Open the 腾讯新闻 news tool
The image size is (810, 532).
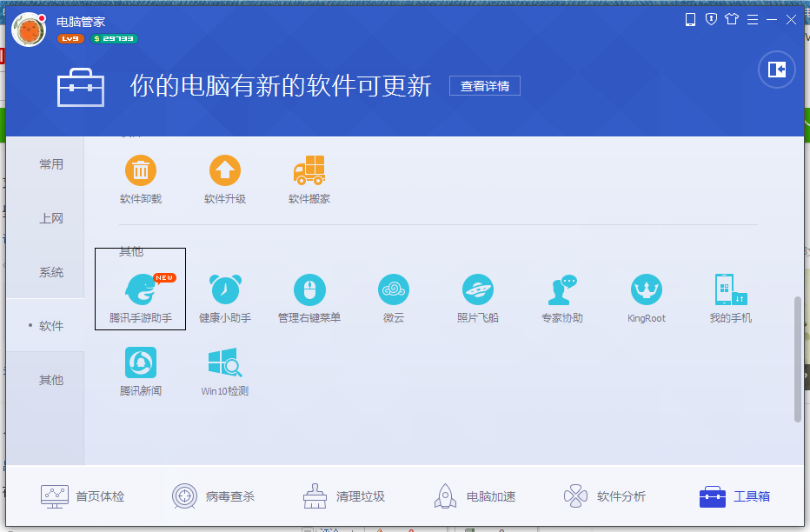[x=141, y=371]
